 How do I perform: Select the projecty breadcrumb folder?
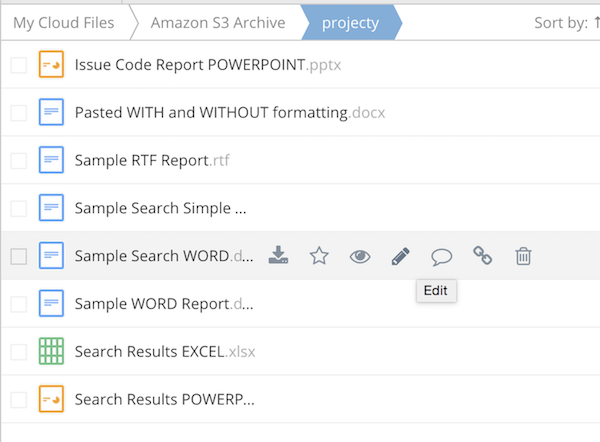(x=350, y=22)
